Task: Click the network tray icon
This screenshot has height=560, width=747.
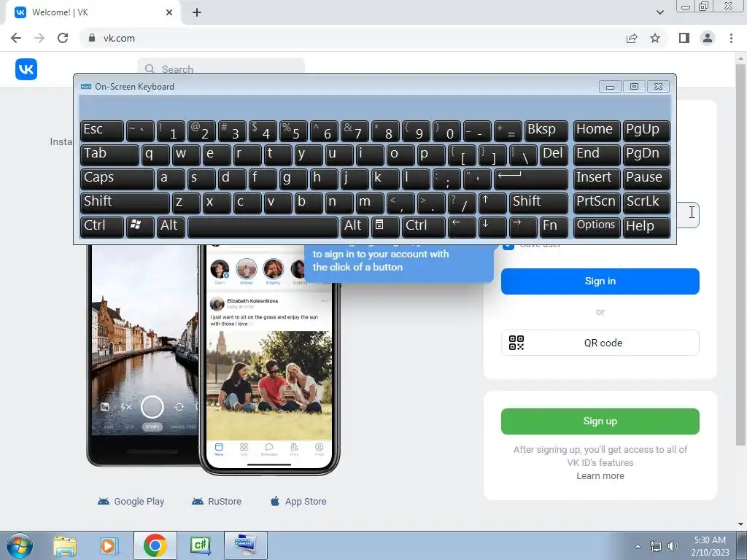Action: click(656, 546)
